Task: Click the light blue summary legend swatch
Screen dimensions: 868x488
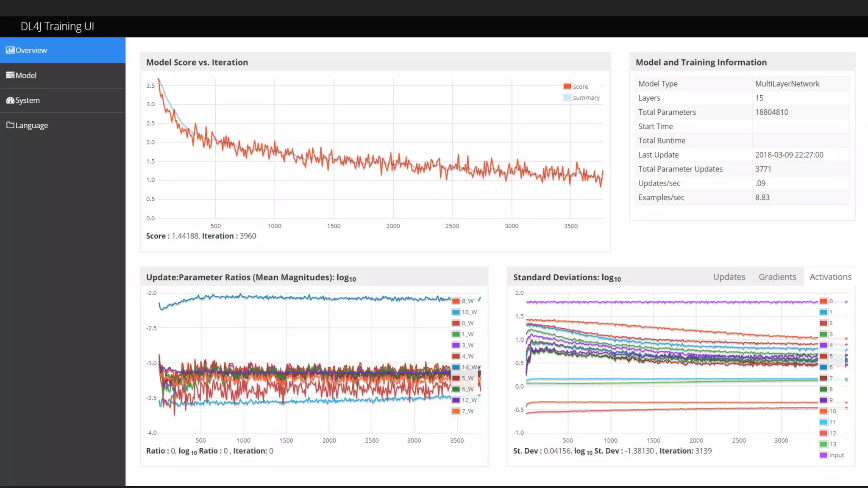Action: [567, 97]
